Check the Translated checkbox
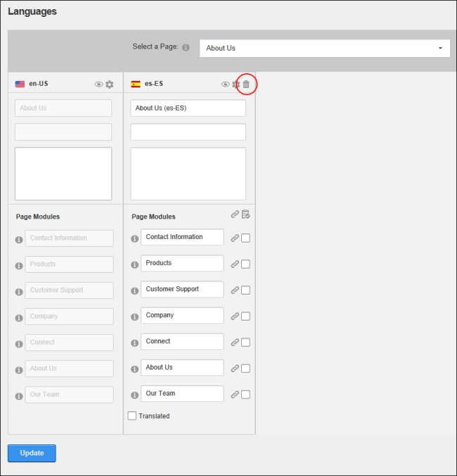 [x=131, y=416]
